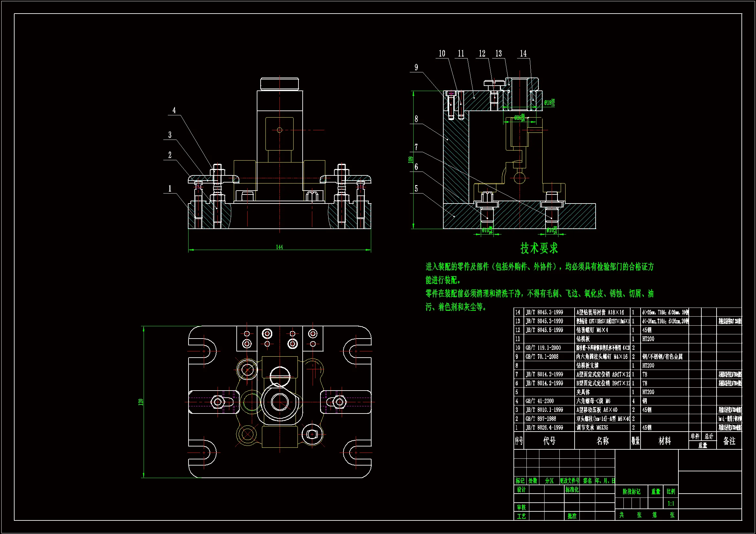756x534 pixels.
Task: Select the 120 height dimension in plan view
Action: pos(141,402)
